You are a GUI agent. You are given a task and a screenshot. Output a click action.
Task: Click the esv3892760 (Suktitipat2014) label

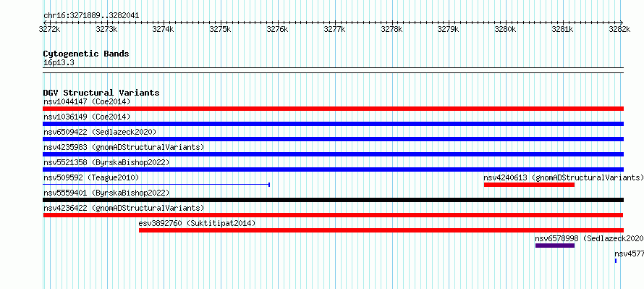click(197, 223)
